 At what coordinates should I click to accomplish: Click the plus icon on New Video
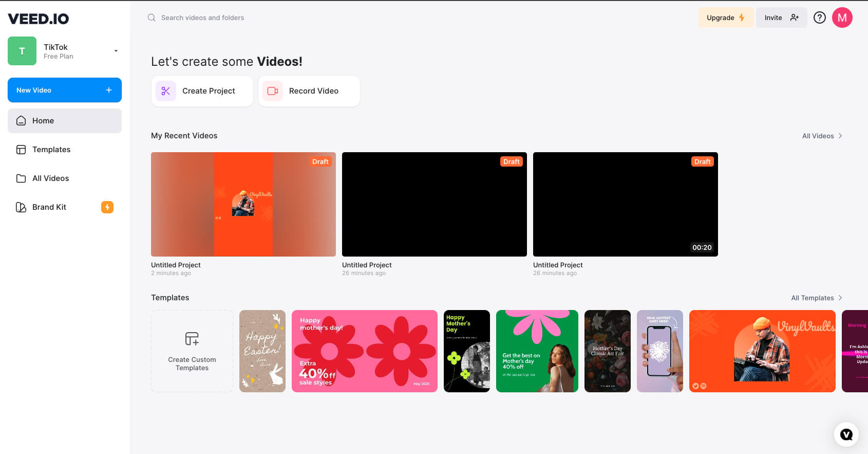109,90
